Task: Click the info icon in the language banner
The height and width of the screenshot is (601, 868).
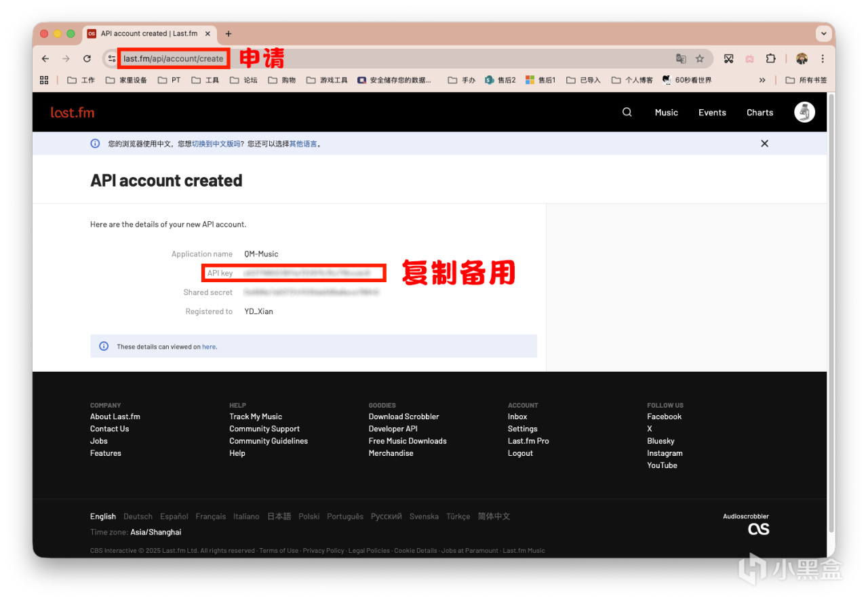Action: 95,143
